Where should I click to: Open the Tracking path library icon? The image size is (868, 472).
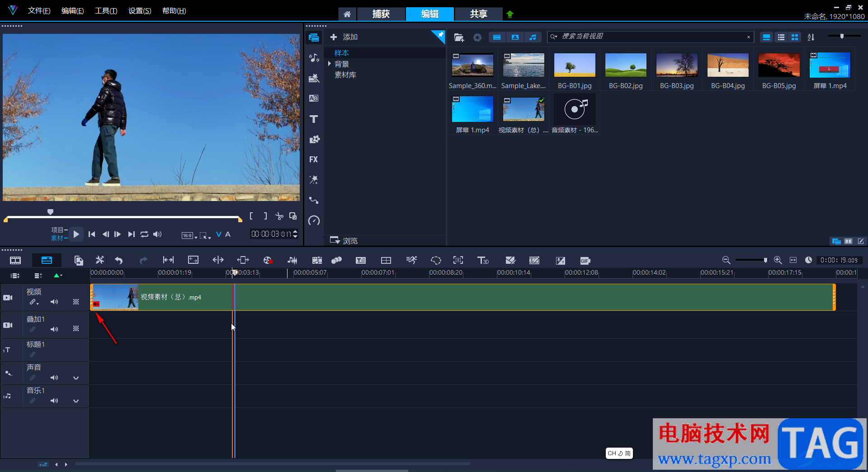[x=314, y=200]
